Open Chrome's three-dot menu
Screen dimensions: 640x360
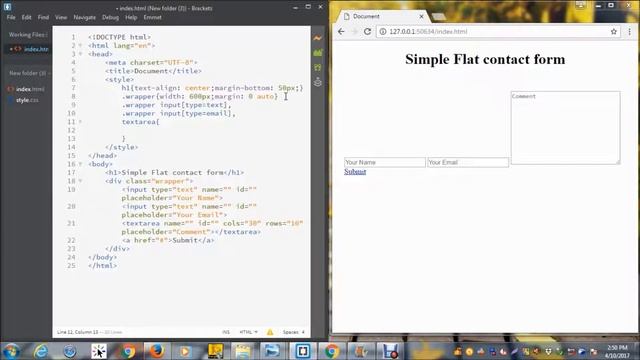pos(629,31)
